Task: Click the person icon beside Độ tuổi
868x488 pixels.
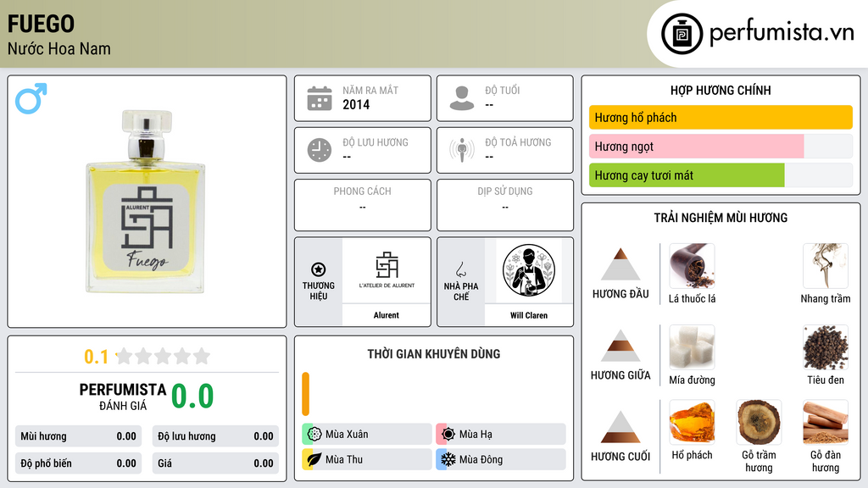Action: coord(462,98)
